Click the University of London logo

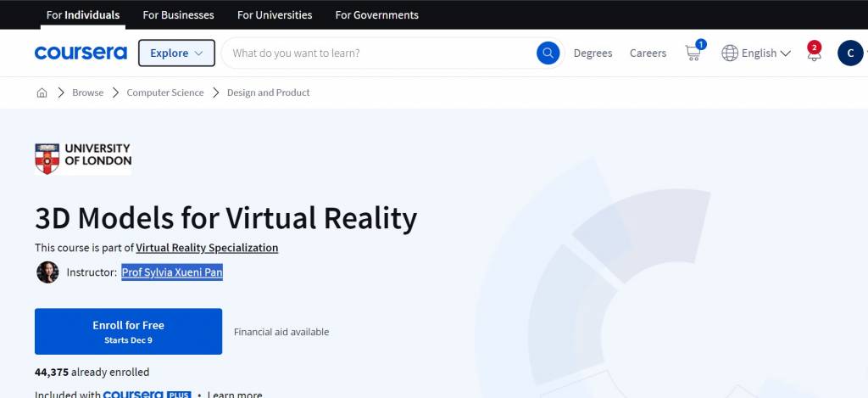83,159
